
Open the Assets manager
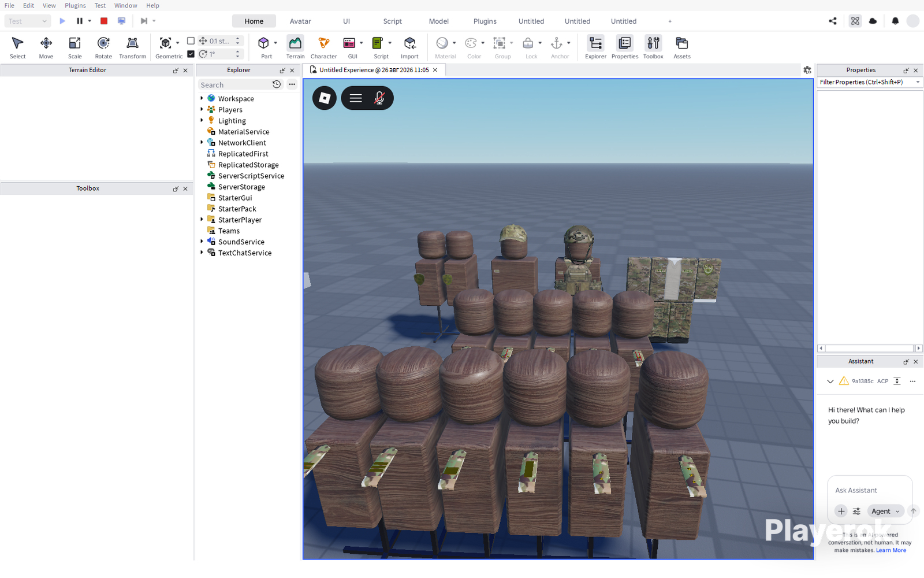coord(682,47)
